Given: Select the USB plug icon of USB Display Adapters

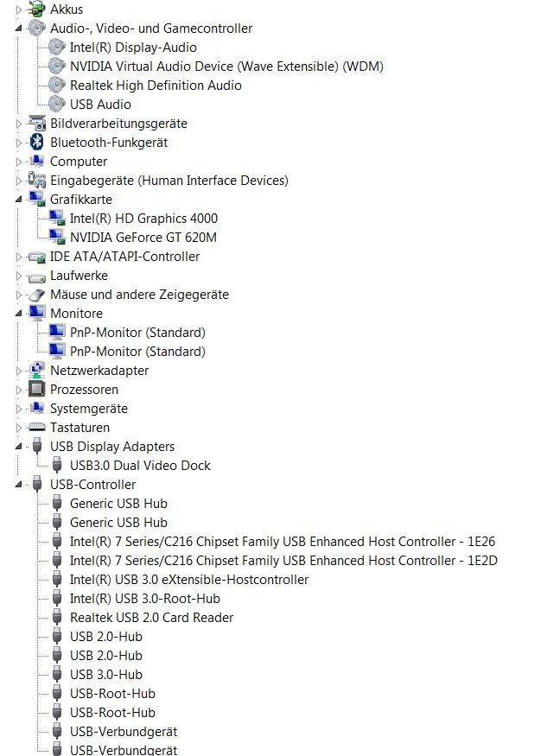Looking at the screenshot, I should [x=36, y=446].
